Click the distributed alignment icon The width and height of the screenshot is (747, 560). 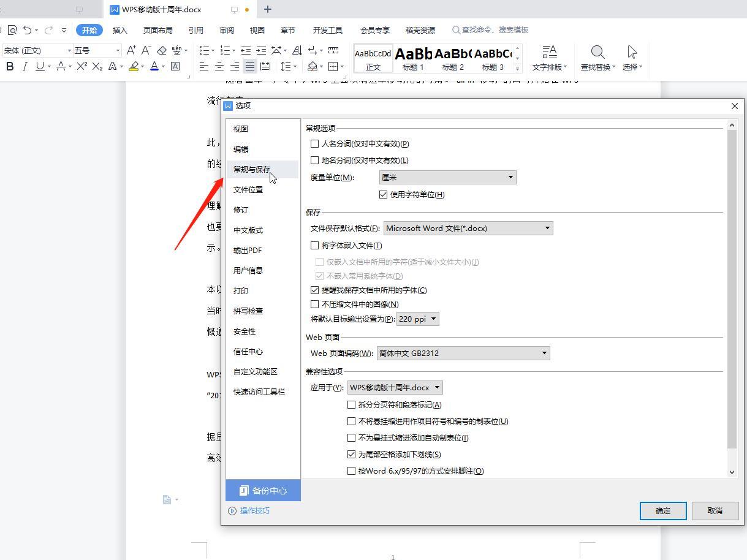pos(265,66)
